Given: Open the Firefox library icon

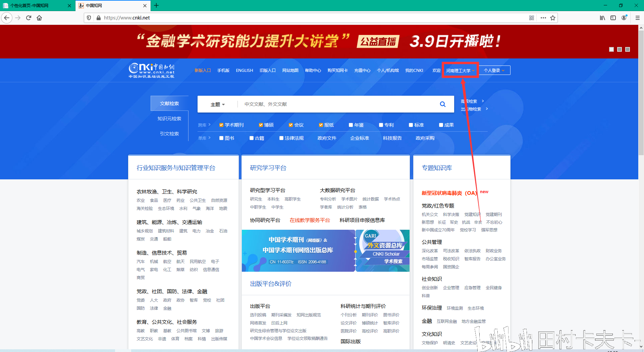Looking at the screenshot, I should (602, 18).
